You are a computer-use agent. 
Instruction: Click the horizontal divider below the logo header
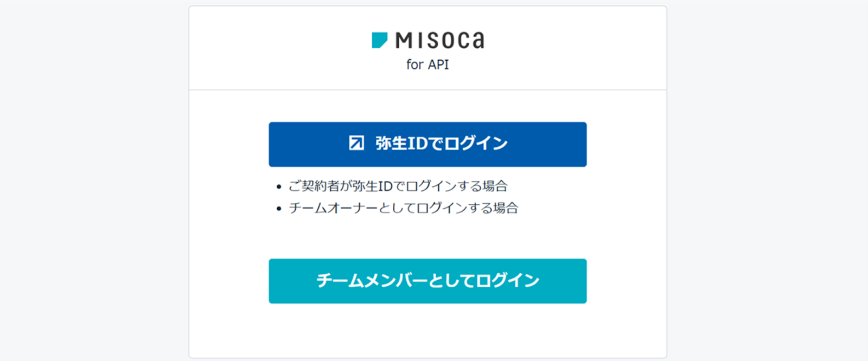427,90
